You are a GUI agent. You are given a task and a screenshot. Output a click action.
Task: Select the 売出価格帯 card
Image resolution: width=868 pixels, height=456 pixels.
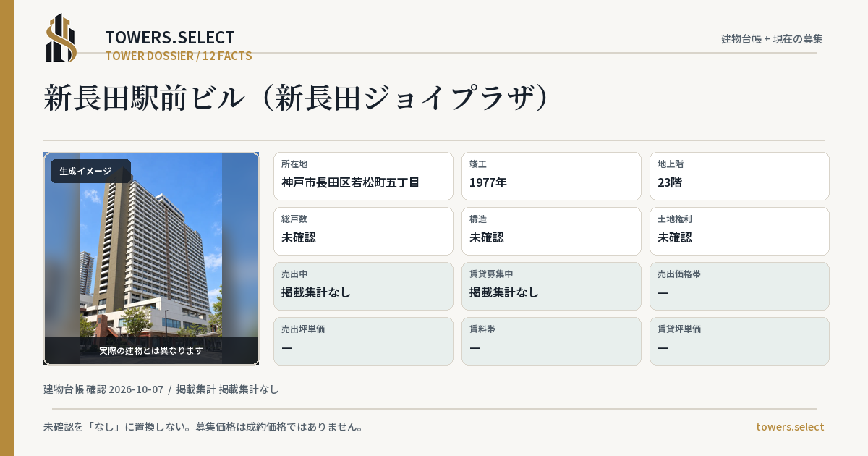tap(739, 286)
